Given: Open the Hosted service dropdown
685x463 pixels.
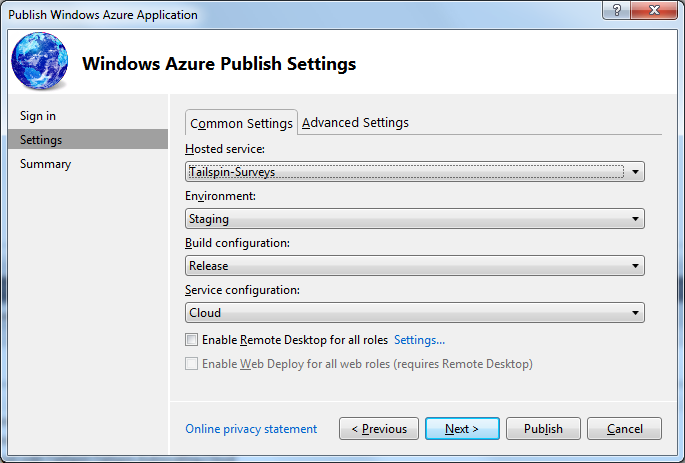Looking at the screenshot, I should pos(415,172).
